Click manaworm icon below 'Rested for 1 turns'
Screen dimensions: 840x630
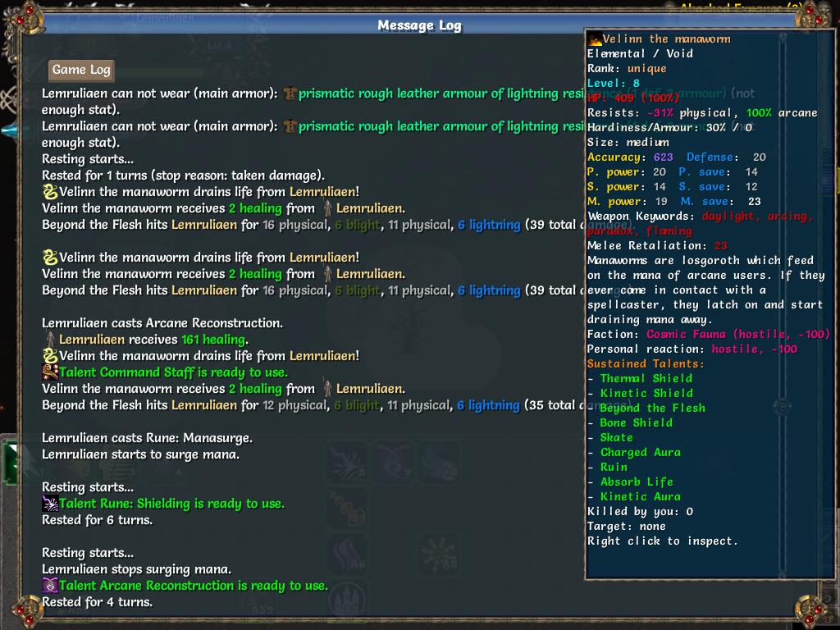(50, 192)
